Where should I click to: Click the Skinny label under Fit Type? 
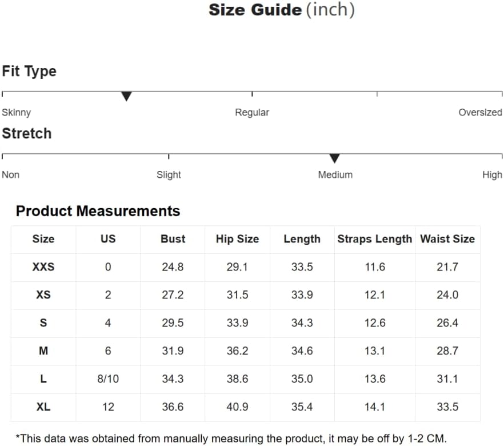(17, 113)
